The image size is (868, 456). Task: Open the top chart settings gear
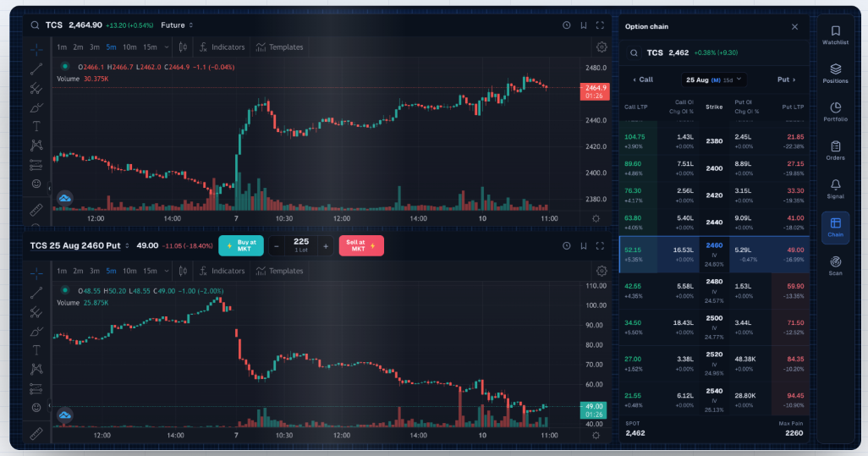(x=602, y=47)
